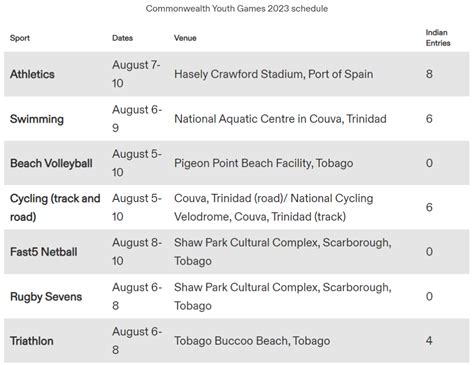
Task: Click National Cycling Velodrome venue text
Action: 273,207
